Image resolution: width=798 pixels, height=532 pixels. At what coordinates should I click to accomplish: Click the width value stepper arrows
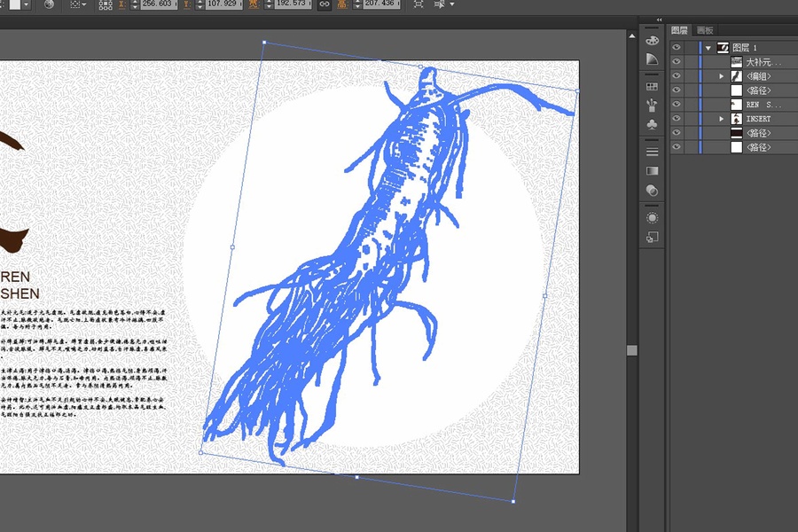269,4
